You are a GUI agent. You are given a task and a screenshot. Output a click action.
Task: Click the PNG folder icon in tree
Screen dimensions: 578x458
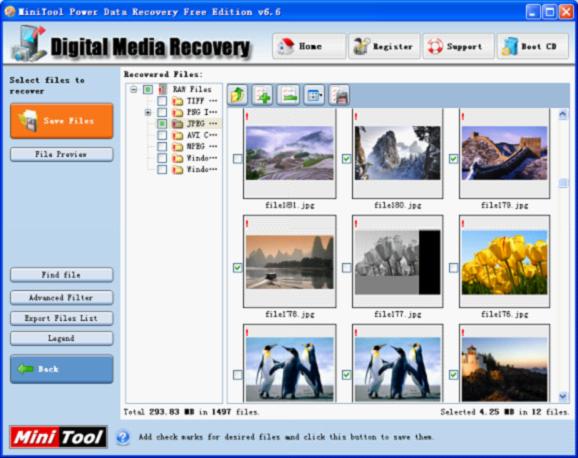(178, 112)
